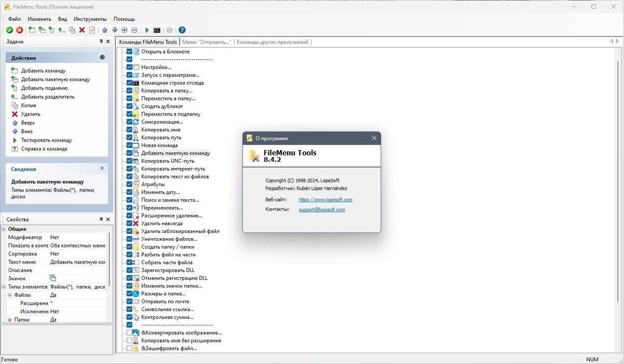Click the command line console toolbar icon
Viewport: 624px width, 364px height.
pyautogui.click(x=157, y=30)
